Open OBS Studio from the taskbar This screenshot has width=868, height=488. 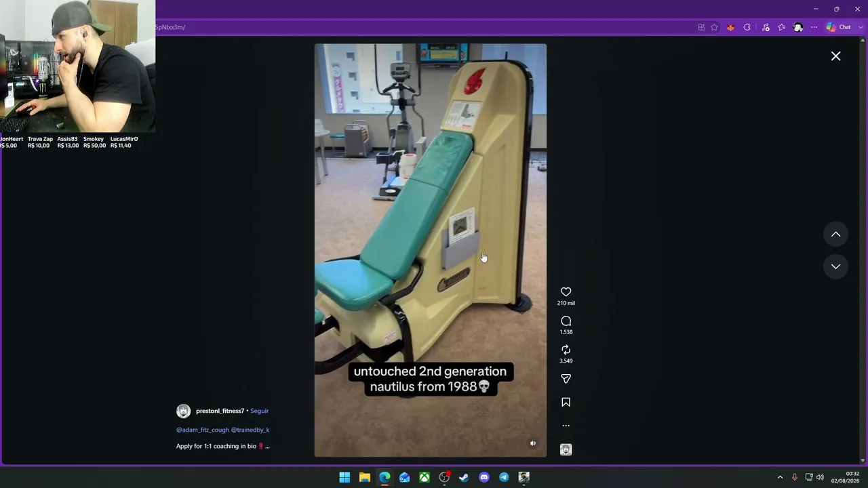point(444,477)
